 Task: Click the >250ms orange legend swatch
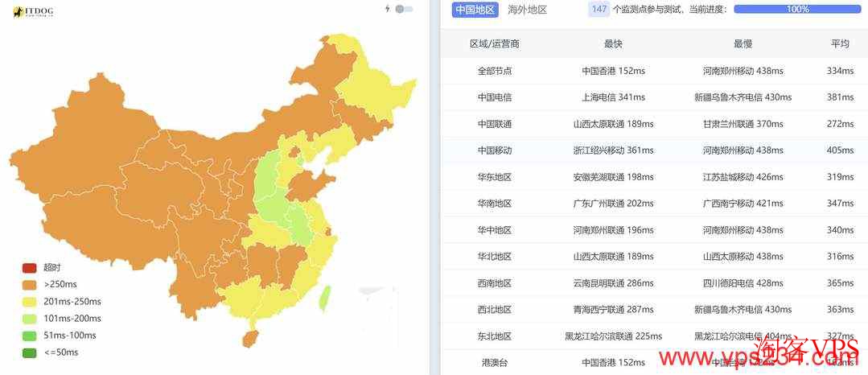coord(30,285)
